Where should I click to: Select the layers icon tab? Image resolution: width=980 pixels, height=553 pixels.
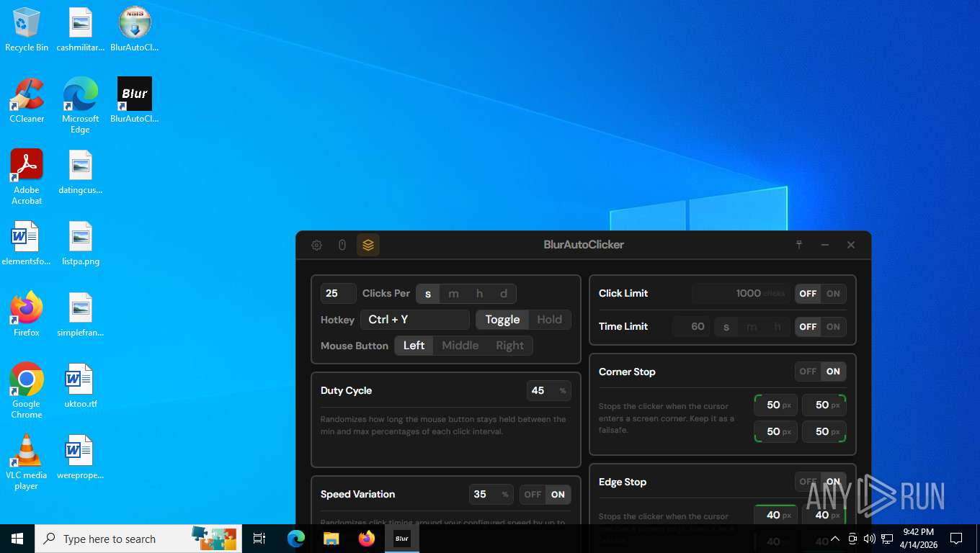click(x=368, y=245)
